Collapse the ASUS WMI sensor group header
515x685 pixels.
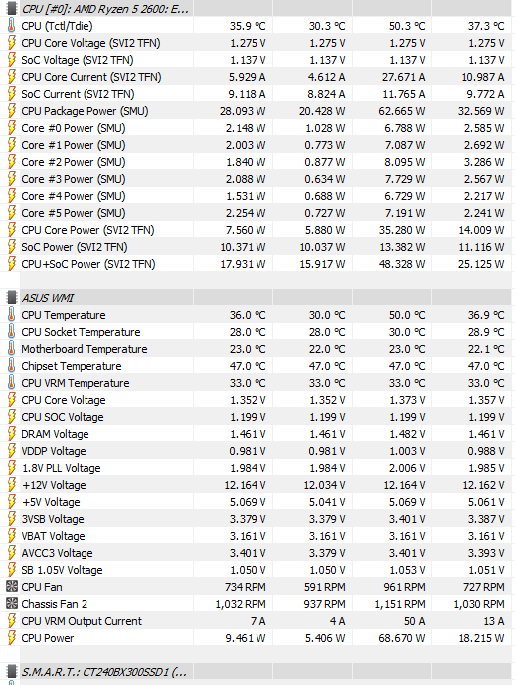click(x=258, y=298)
